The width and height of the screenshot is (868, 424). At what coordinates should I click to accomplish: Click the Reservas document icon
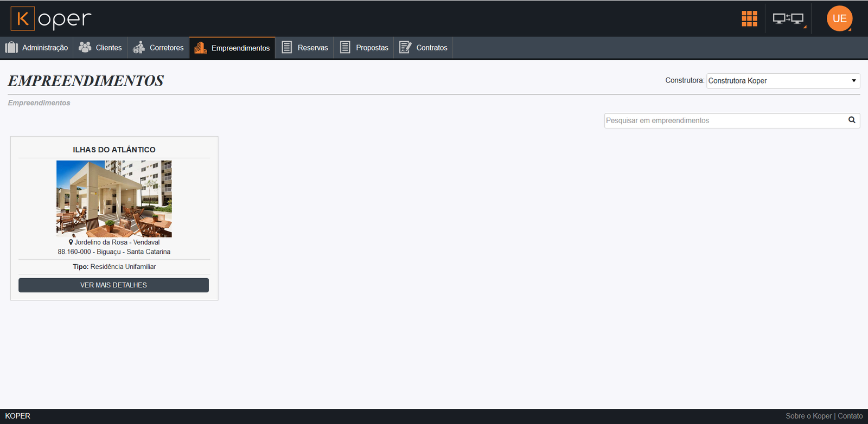coord(287,48)
